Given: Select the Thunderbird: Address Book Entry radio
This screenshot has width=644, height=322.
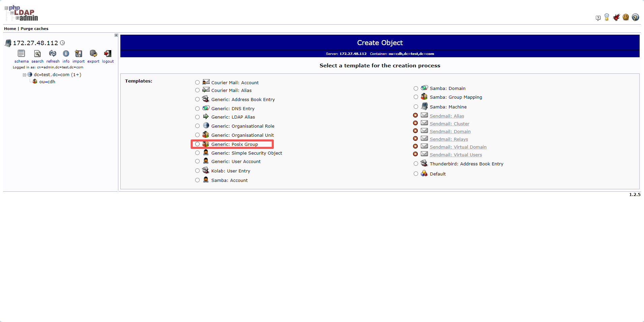Looking at the screenshot, I should coord(416,164).
